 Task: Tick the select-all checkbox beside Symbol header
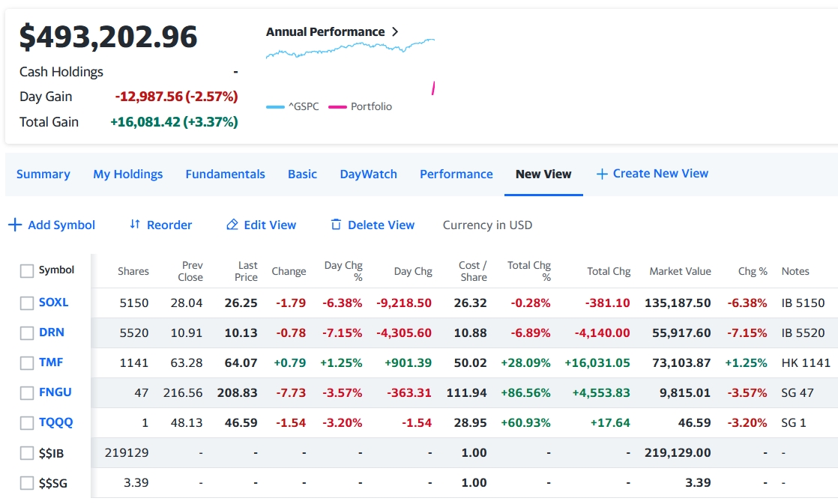point(27,270)
